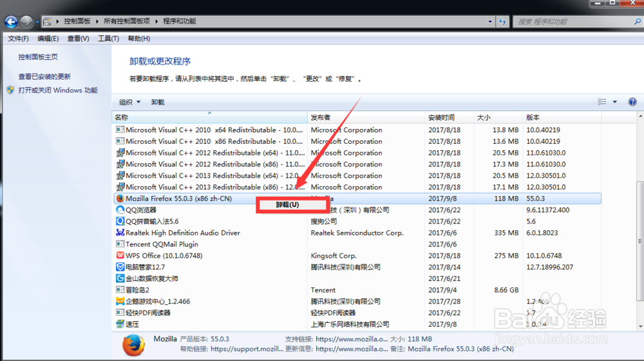Choose 卸载(U) in context menu
Screen dimensions: 644x361
coord(292,205)
